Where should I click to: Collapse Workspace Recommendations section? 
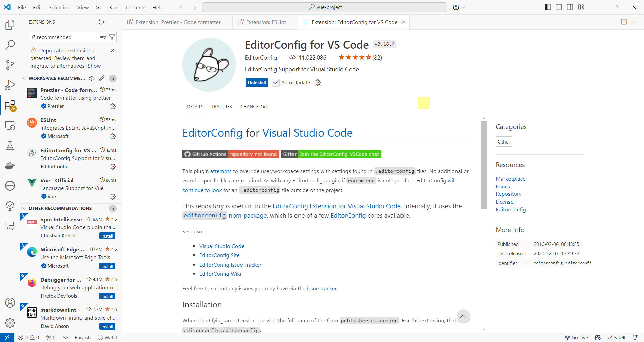[x=24, y=78]
